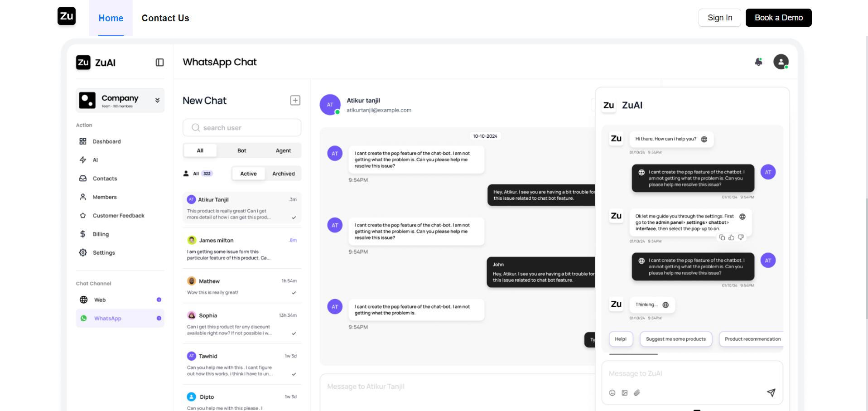Viewport: 868px width, 411px height.
Task: Click the new chat plus icon
Action: pyautogui.click(x=295, y=100)
